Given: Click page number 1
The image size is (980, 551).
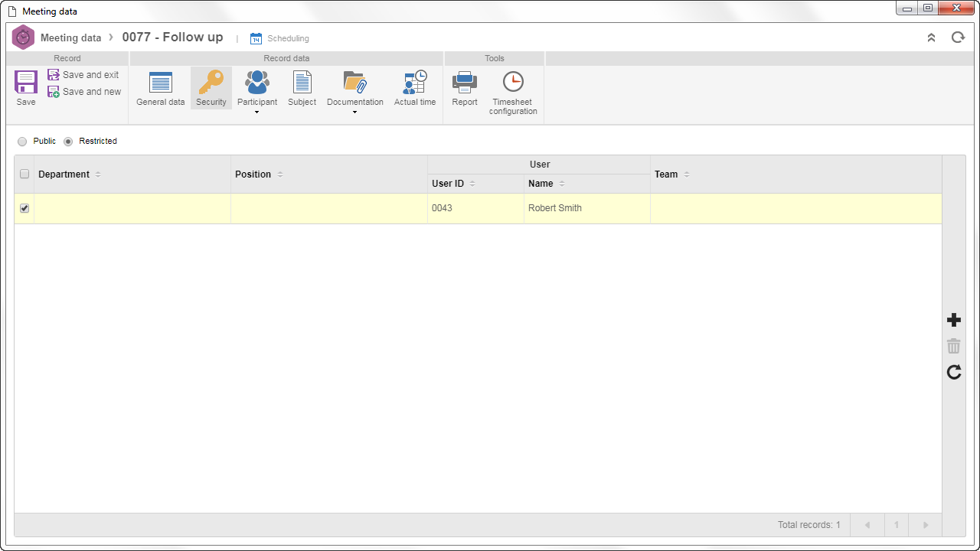Looking at the screenshot, I should coord(897,525).
